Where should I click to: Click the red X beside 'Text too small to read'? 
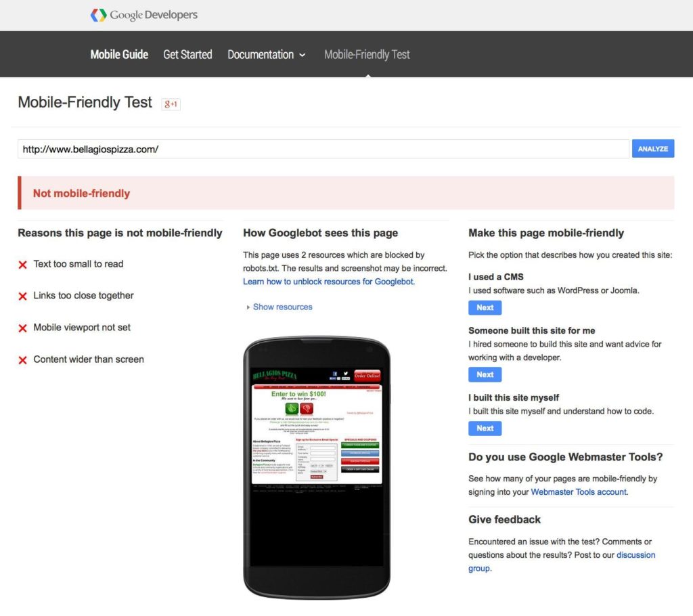(x=22, y=265)
